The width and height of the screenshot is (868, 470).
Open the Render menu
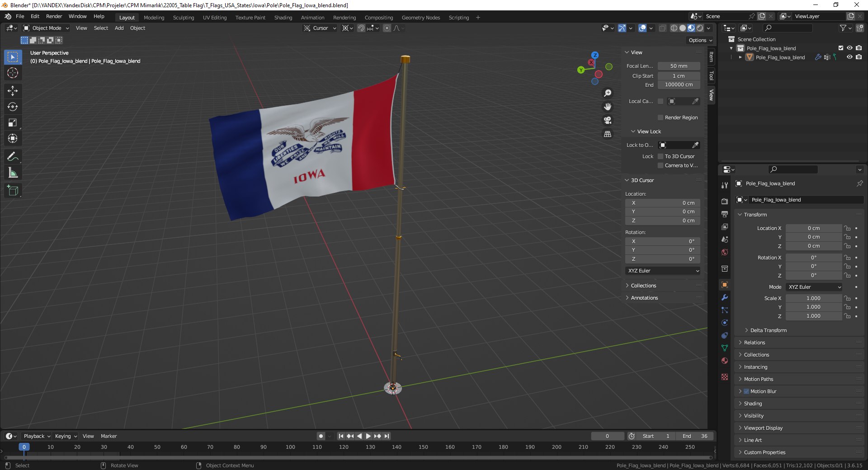(54, 16)
